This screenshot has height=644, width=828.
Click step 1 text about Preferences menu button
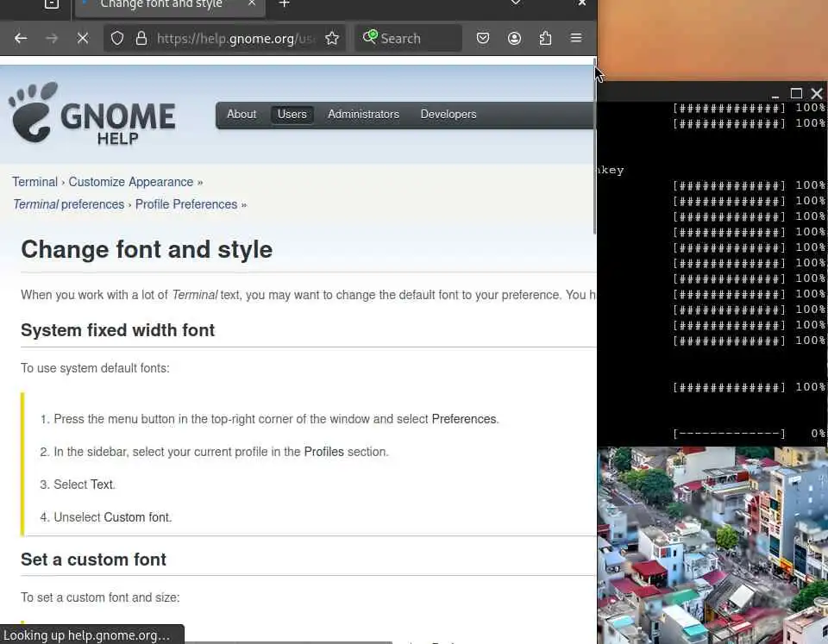pos(276,419)
